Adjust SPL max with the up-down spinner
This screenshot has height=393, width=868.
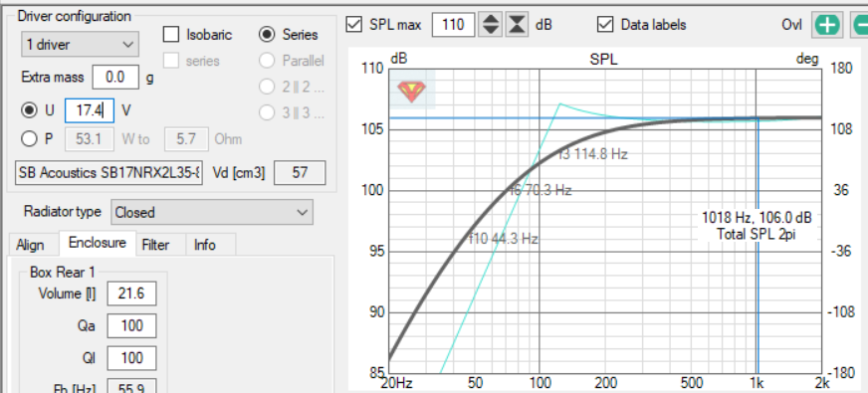click(491, 25)
